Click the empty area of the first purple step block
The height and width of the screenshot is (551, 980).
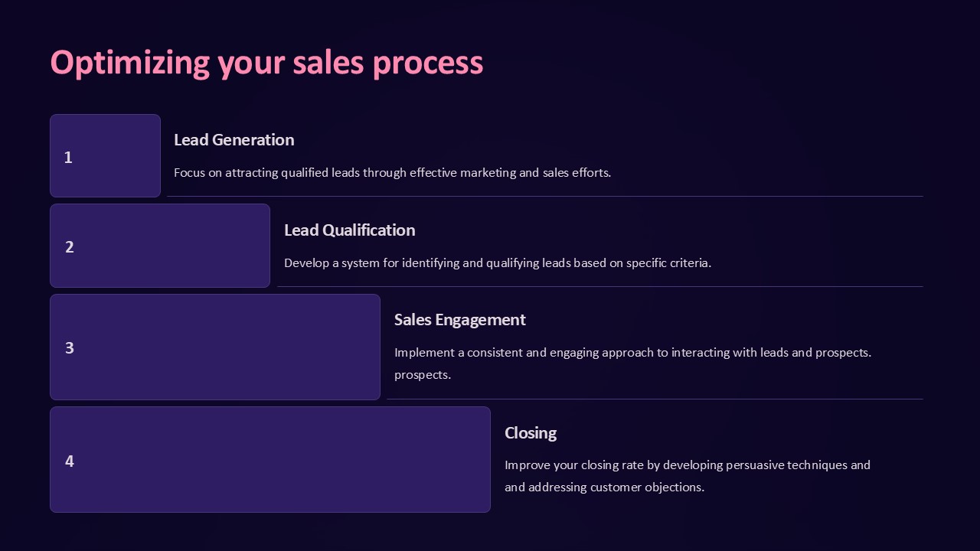pos(115,156)
